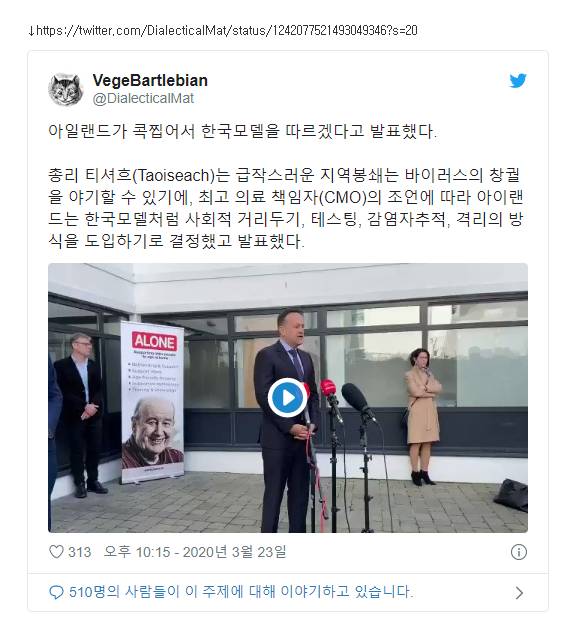The height and width of the screenshot is (624, 563).
Task: Click the man standing at left of video
Action: click(81, 415)
